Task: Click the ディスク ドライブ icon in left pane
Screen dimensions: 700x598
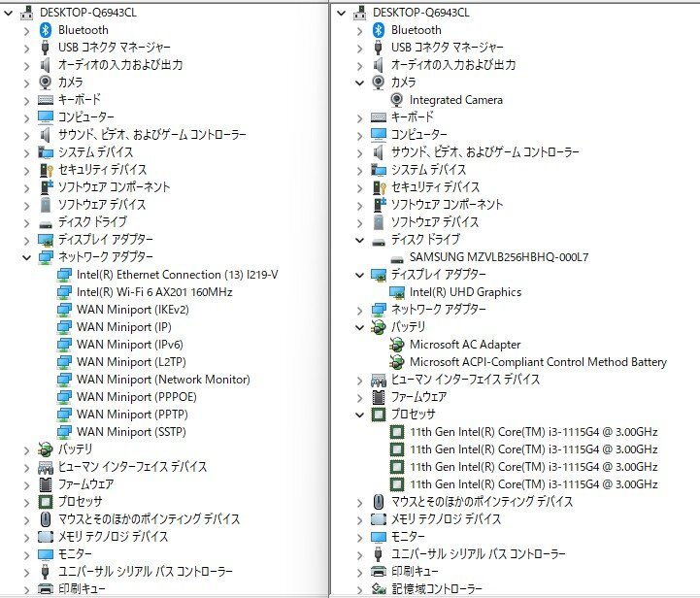Action: [x=45, y=223]
